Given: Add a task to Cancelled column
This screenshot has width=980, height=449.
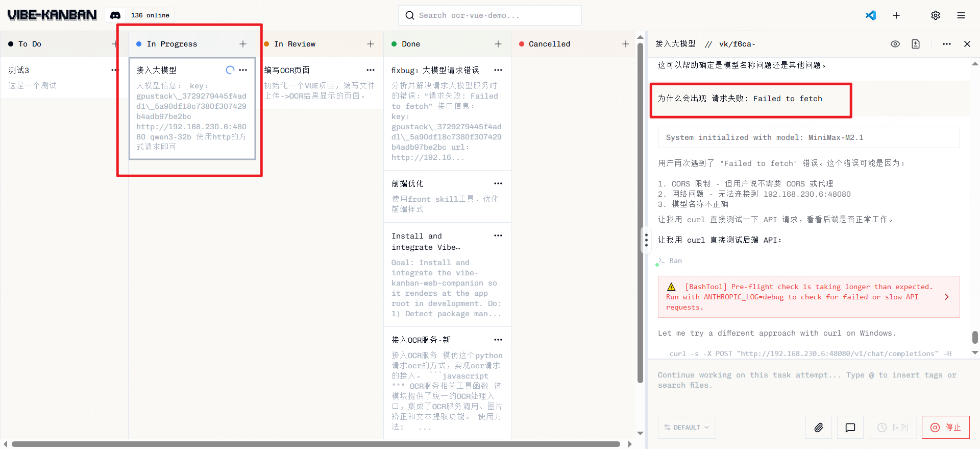Looking at the screenshot, I should [626, 44].
